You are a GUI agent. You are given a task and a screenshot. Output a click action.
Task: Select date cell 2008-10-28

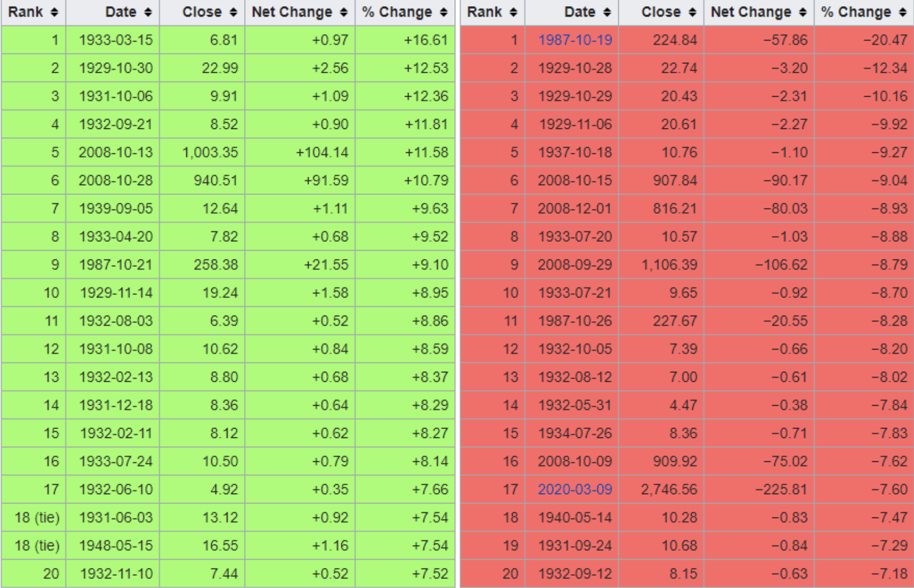pos(113,181)
